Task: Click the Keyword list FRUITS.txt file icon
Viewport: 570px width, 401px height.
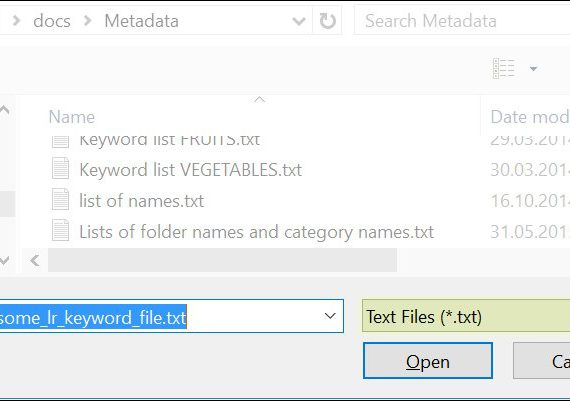Action: pyautogui.click(x=60, y=141)
